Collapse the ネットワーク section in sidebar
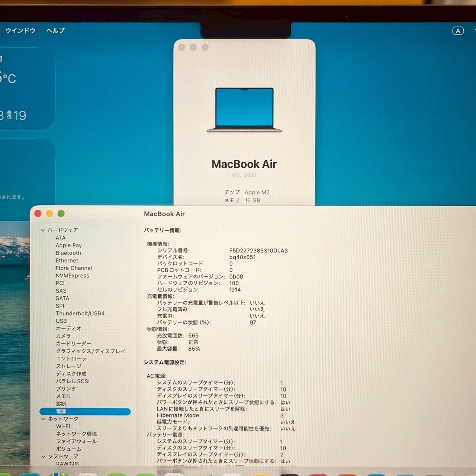Image resolution: width=476 pixels, height=476 pixels. click(x=44, y=419)
